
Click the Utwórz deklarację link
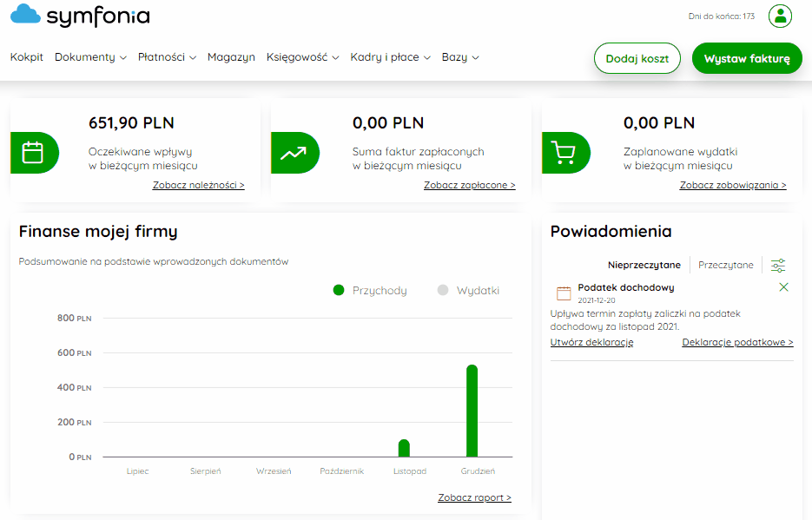(592, 343)
